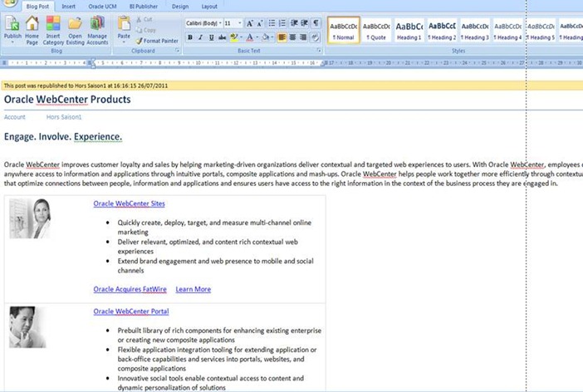Click Open Existing folder icon
The image size is (583, 392).
coord(75,24)
